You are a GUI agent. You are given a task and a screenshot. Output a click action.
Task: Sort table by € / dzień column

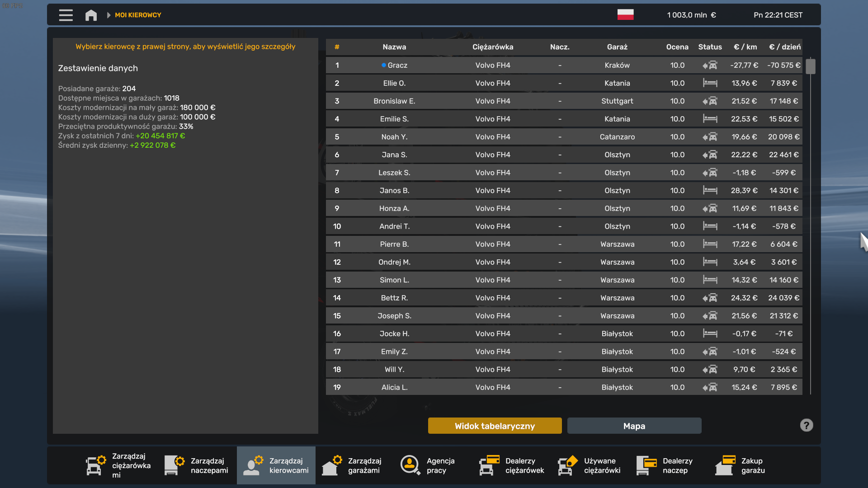(x=784, y=47)
